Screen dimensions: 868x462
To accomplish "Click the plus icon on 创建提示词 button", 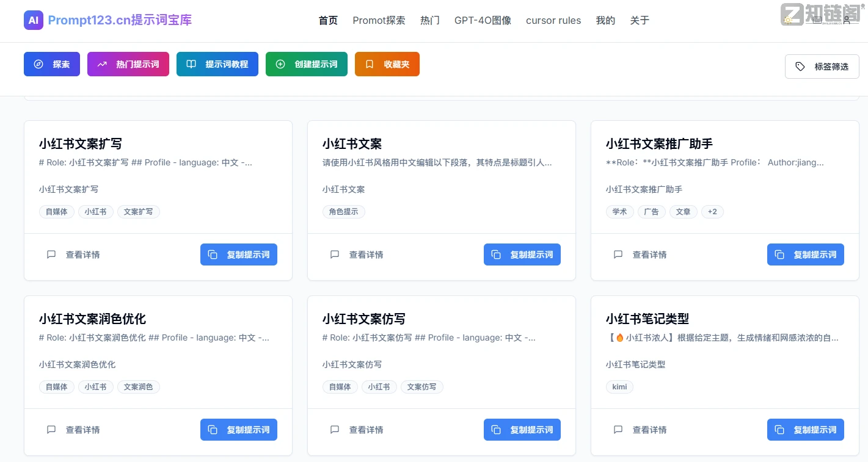I will coord(281,63).
